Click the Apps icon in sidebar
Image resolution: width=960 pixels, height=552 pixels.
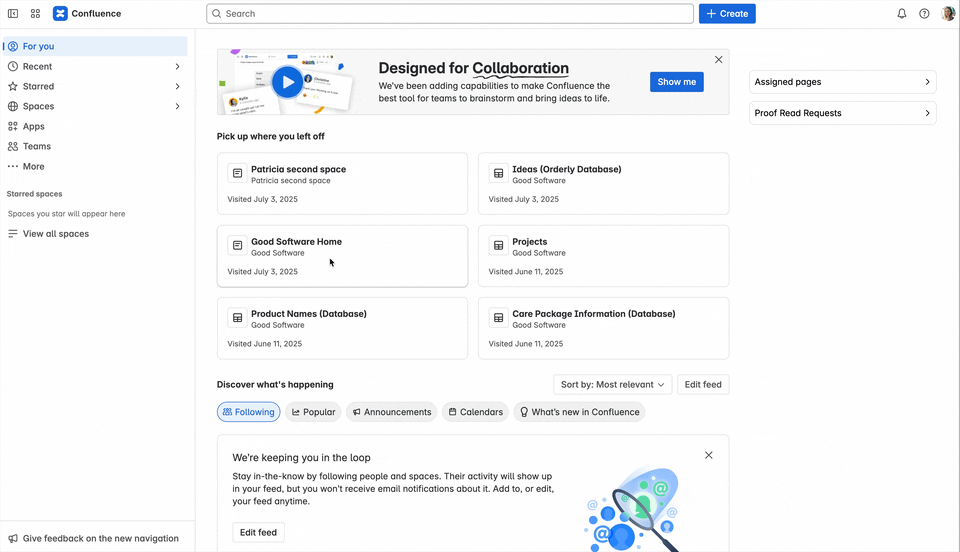pos(13,126)
